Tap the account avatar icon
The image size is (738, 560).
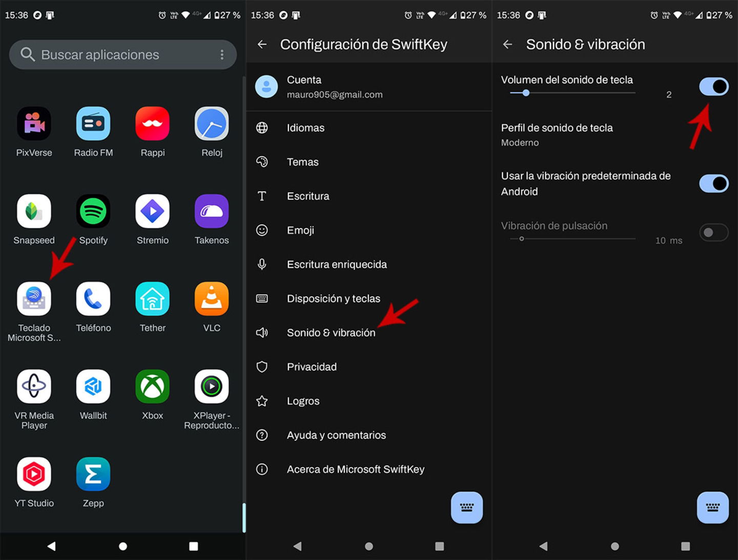[266, 87]
